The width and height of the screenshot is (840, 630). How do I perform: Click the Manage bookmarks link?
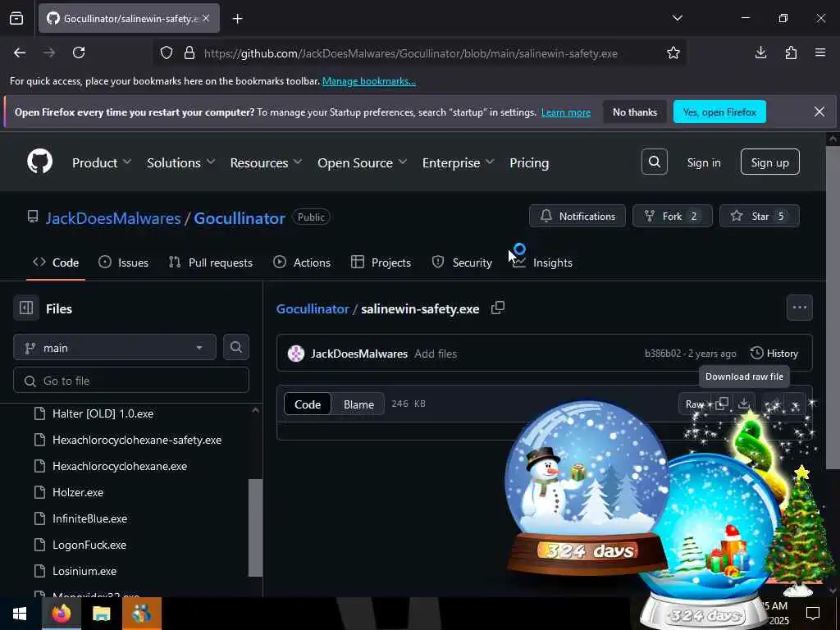[x=368, y=81]
